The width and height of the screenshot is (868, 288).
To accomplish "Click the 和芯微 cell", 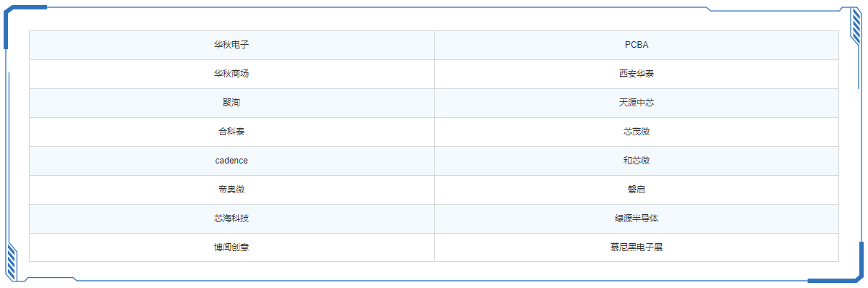I will [637, 161].
